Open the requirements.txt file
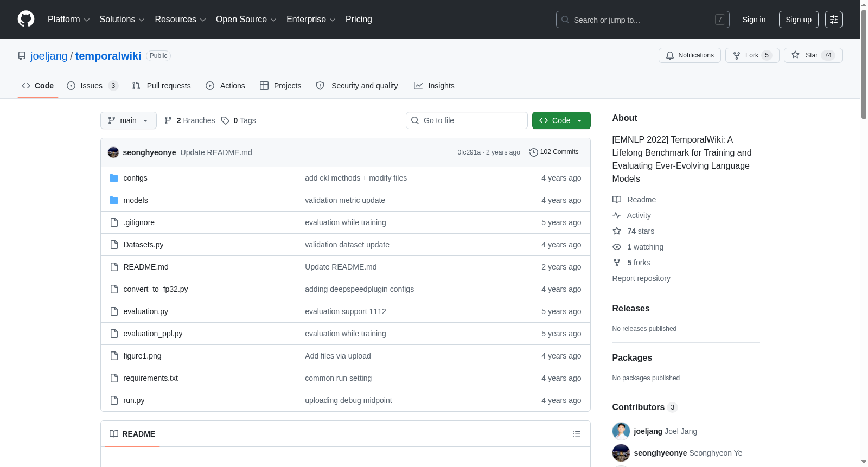Image resolution: width=868 pixels, height=467 pixels. coord(150,378)
